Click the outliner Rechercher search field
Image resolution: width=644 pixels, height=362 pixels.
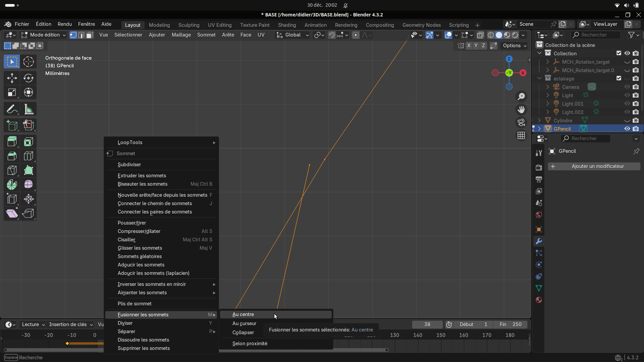(x=595, y=35)
